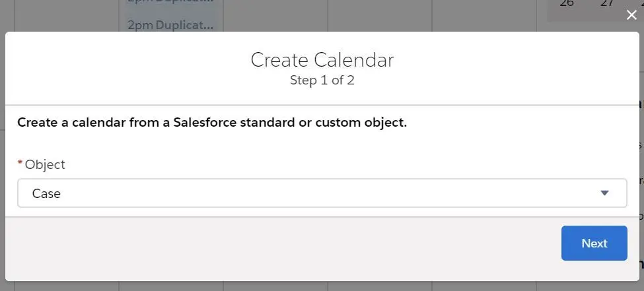Open the lower 2pm Duplicat... calendar event
644x291 pixels.
coord(170,25)
